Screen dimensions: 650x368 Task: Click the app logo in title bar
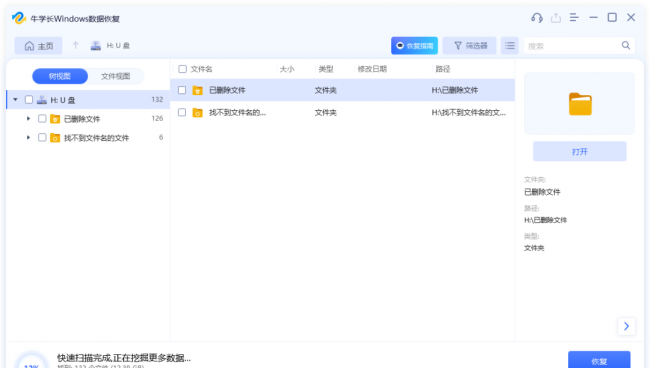pos(19,18)
